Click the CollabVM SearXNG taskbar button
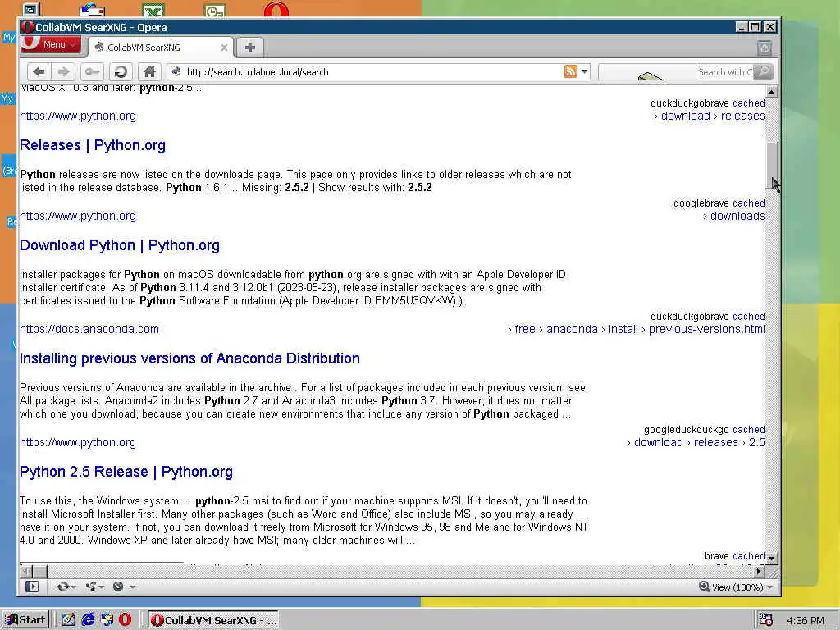840x630 pixels. (214, 620)
